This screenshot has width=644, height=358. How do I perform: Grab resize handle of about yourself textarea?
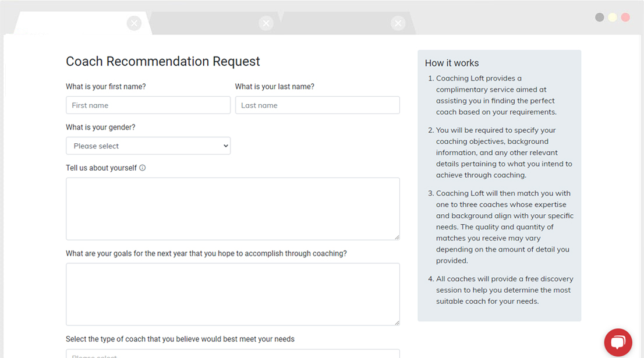397,237
